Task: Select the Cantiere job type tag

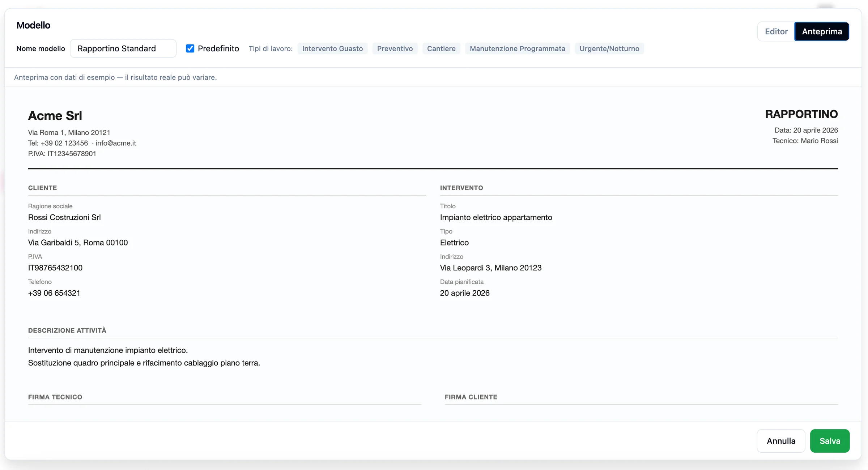Action: click(441, 48)
